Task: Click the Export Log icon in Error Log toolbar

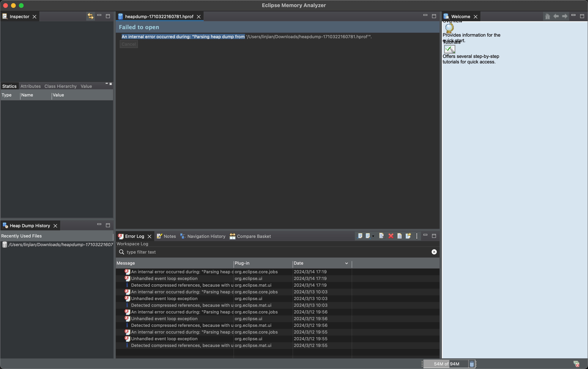Action: pyautogui.click(x=360, y=236)
